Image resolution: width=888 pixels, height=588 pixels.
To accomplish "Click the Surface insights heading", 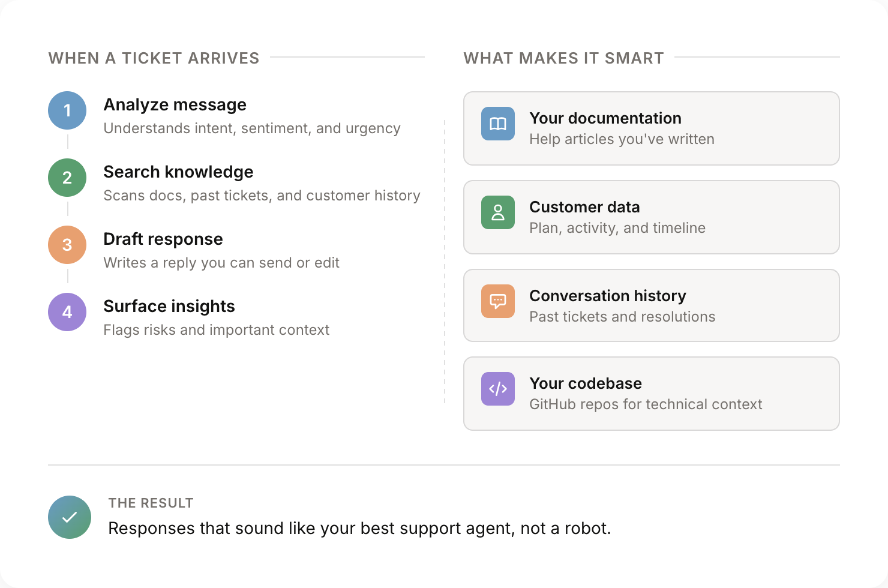I will coord(169,307).
